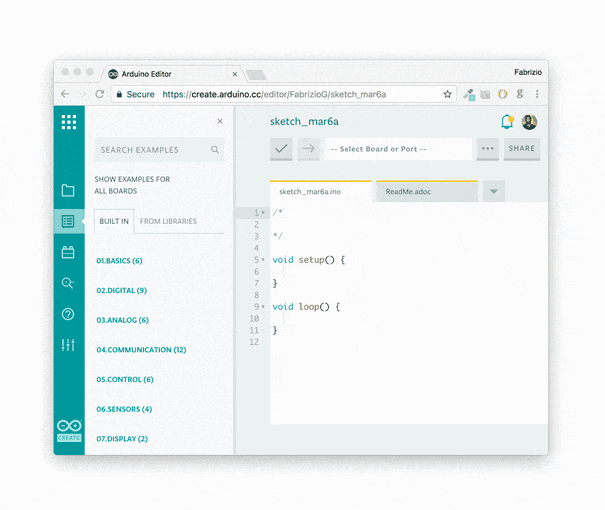Viewport: 605px width, 510px height.
Task: Expand the 01.BASICS examples group
Action: 119,261
